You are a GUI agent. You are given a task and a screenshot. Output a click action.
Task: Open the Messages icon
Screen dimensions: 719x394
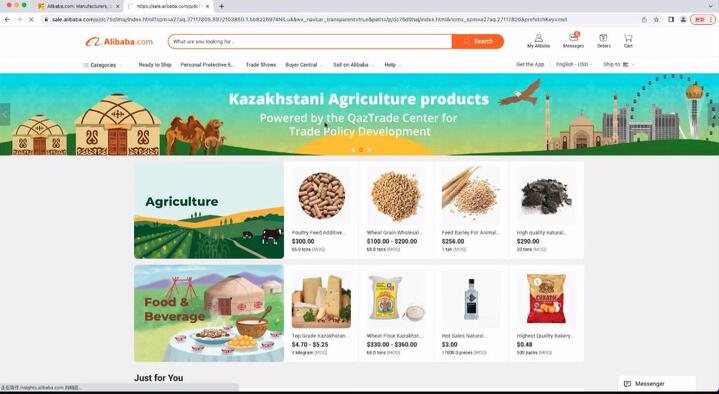573,40
